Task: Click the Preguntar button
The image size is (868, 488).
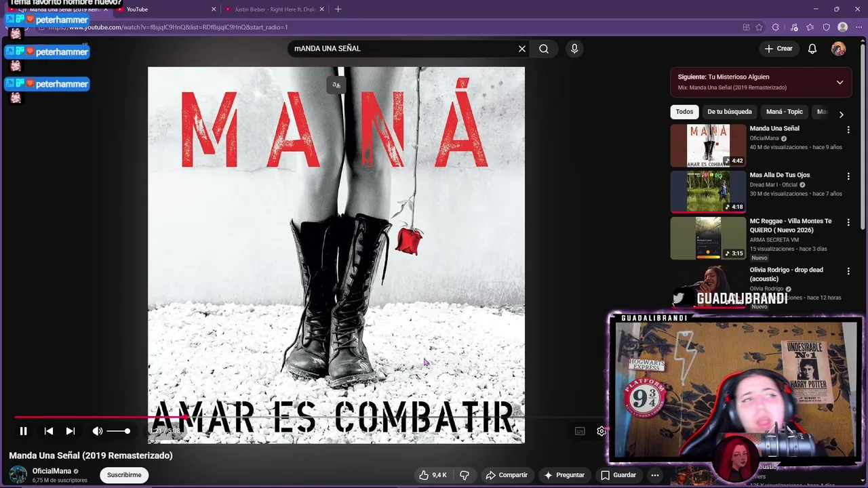Action: coord(564,475)
